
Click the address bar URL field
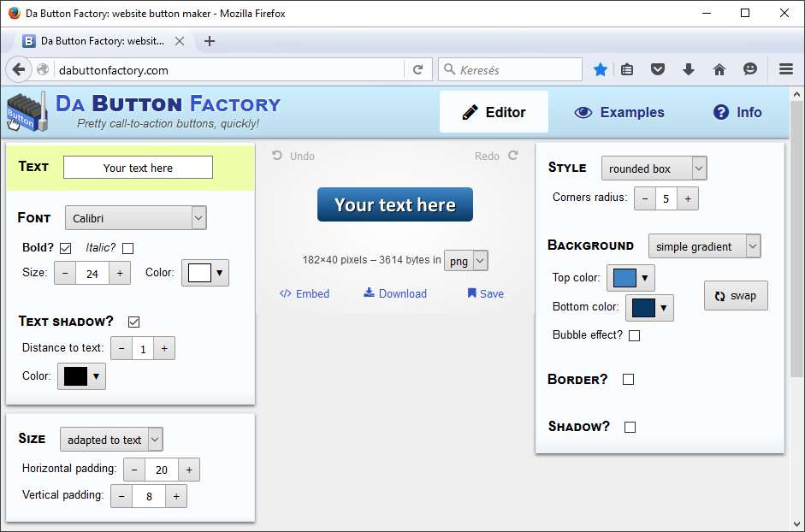230,70
